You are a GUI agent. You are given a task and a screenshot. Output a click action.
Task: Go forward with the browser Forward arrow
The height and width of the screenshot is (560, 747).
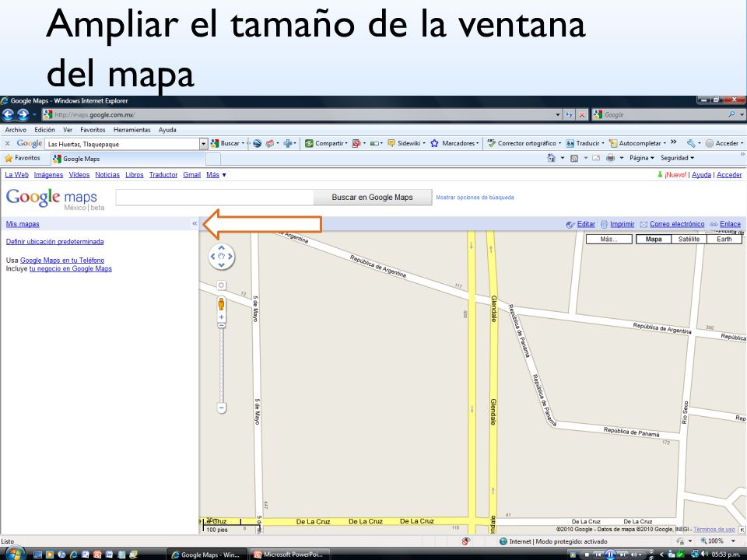pos(23,115)
